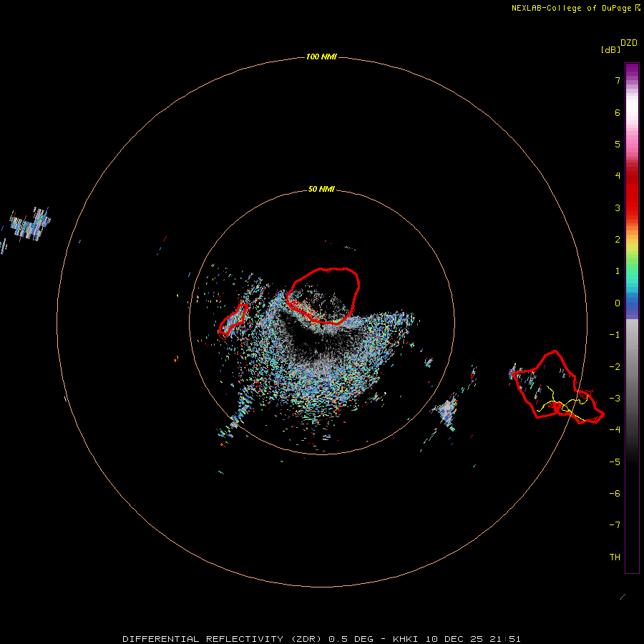Click the 50 NMI range ring label
The width and height of the screenshot is (644, 644).
321,189
